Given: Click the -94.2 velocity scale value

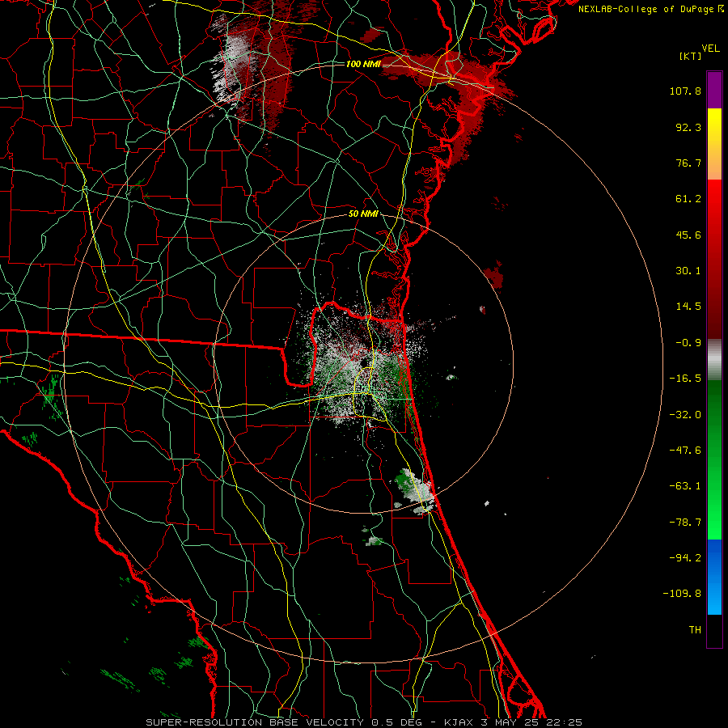Looking at the screenshot, I should 685,558.
